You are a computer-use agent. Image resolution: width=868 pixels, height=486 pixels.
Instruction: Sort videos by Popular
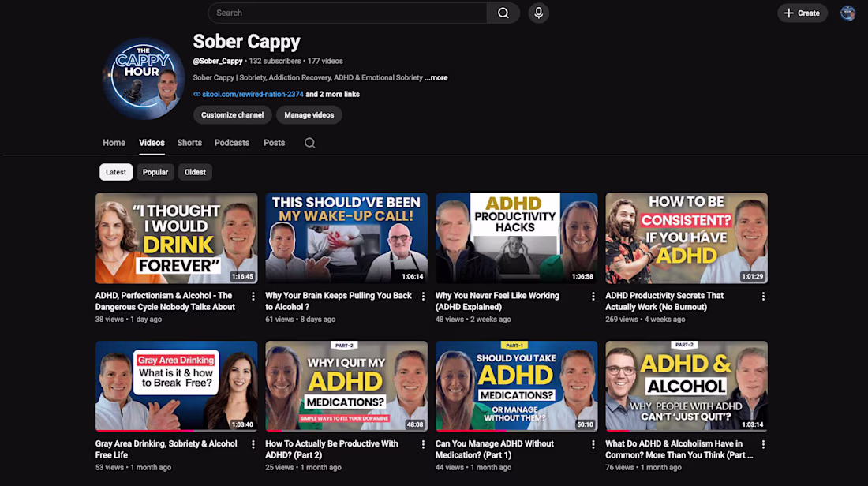coord(155,172)
